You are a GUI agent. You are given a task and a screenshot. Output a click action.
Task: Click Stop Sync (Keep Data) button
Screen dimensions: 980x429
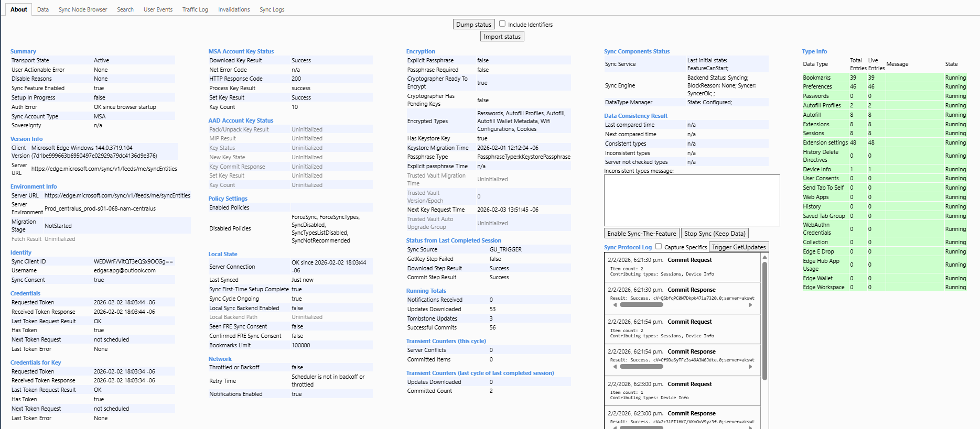[715, 234]
